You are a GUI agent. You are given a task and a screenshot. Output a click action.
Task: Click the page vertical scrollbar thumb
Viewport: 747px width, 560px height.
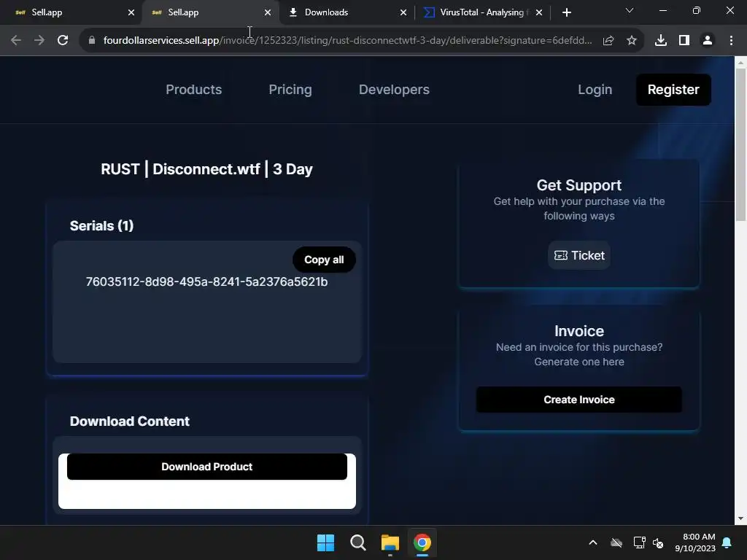pyautogui.click(x=740, y=144)
